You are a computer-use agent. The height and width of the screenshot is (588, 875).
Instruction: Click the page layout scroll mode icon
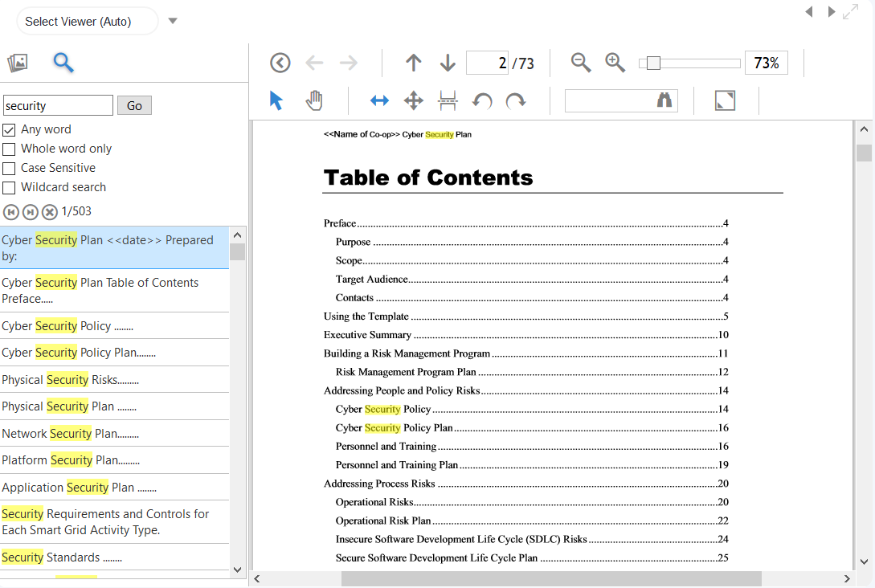(448, 100)
